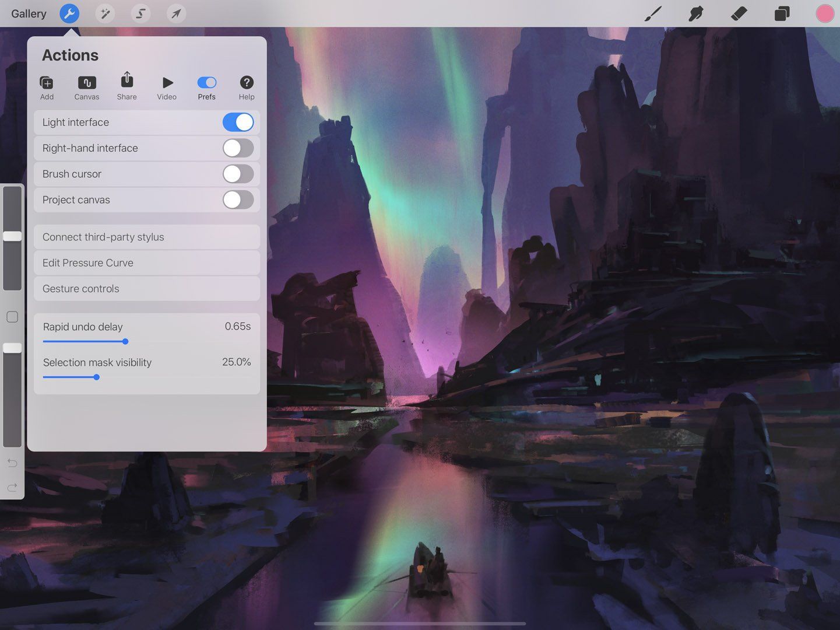Open the Layers panel
This screenshot has height=630, width=840.
click(782, 13)
